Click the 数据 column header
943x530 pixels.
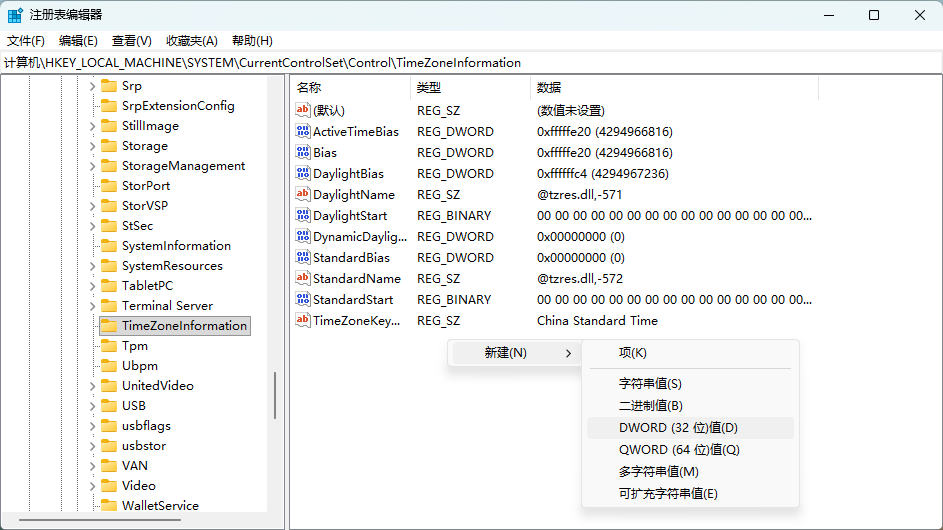[x=549, y=88]
